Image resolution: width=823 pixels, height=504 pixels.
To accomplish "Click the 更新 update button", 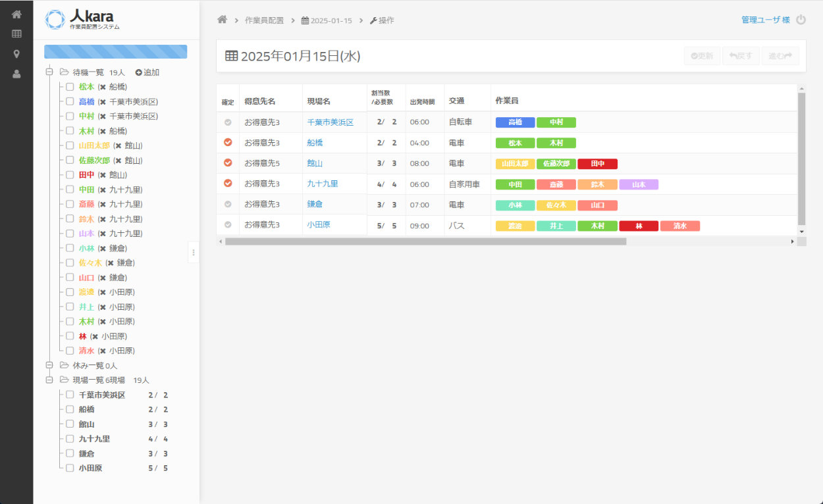I will point(702,56).
